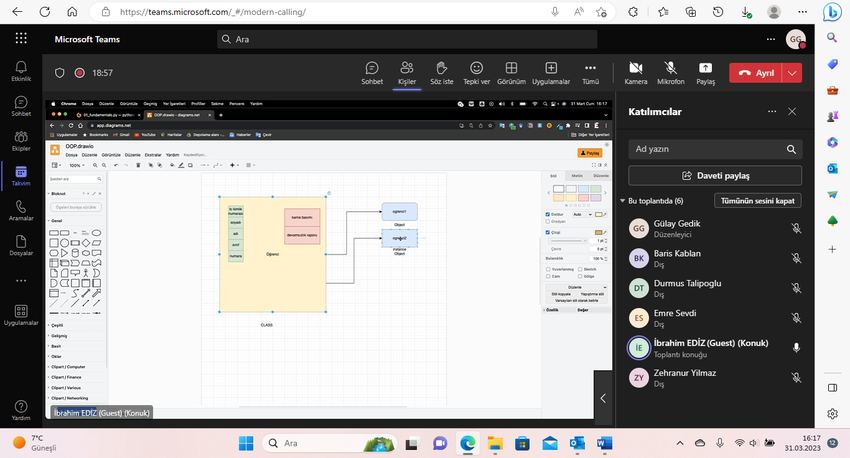Open Outlook in Edge sidebar
Image resolution: width=850 pixels, height=458 pixels.
coord(832,169)
